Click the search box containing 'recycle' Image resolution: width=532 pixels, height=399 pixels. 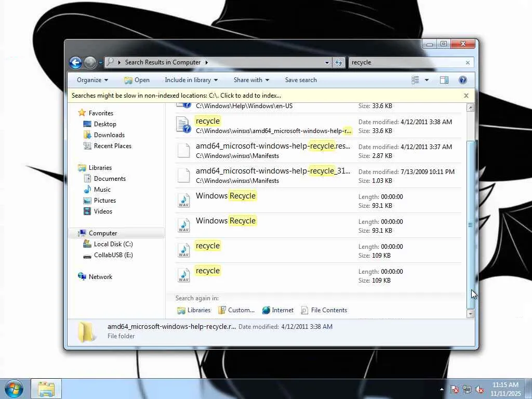click(407, 63)
